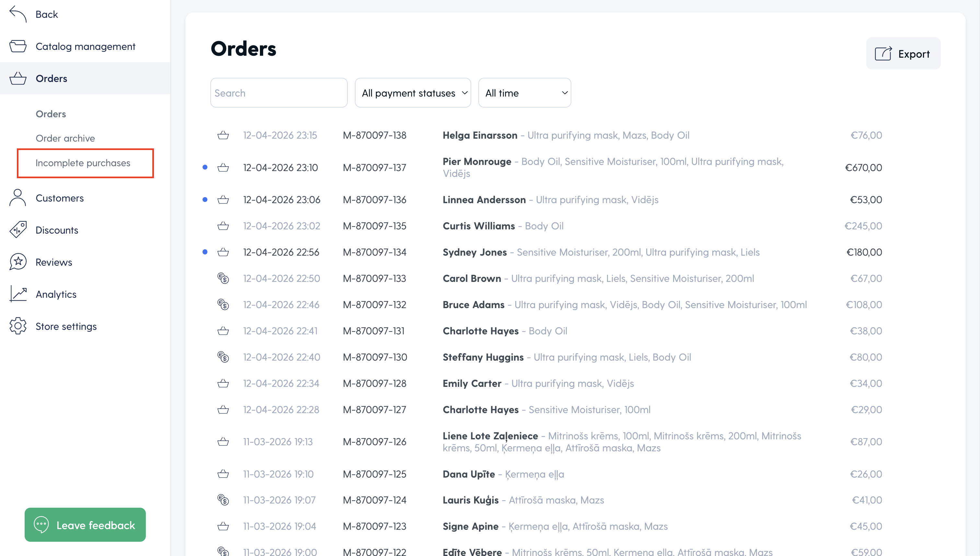Click the Customers person icon

coord(18,198)
